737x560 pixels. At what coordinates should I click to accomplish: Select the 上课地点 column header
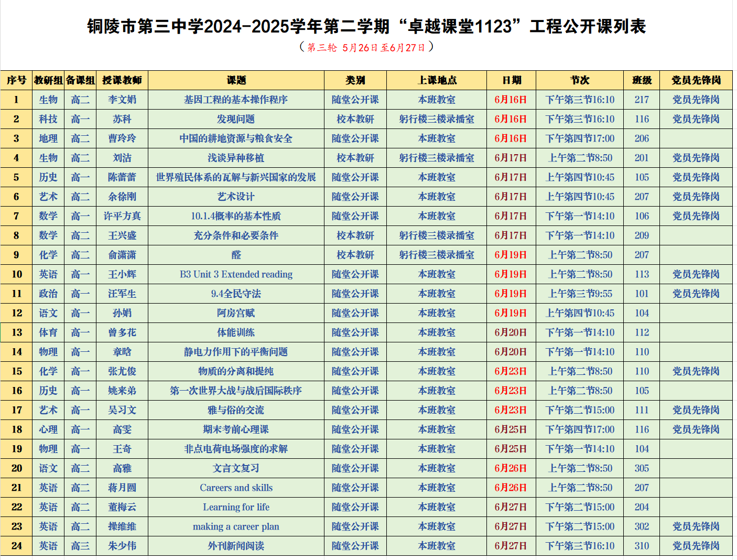[437, 80]
